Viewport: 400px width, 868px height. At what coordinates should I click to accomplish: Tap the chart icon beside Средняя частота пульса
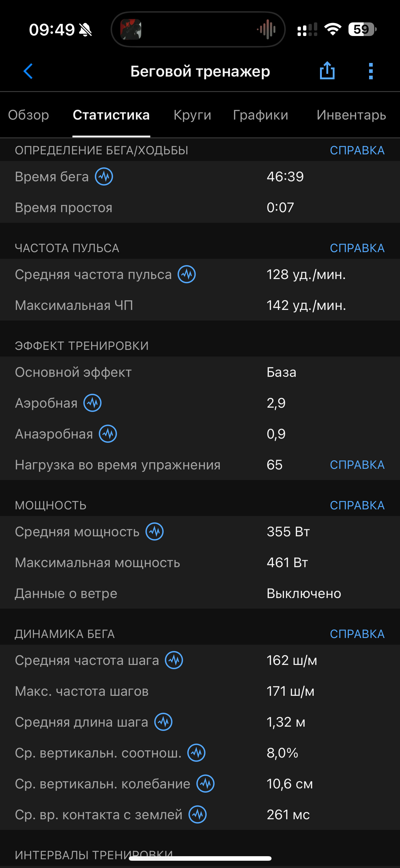click(187, 274)
